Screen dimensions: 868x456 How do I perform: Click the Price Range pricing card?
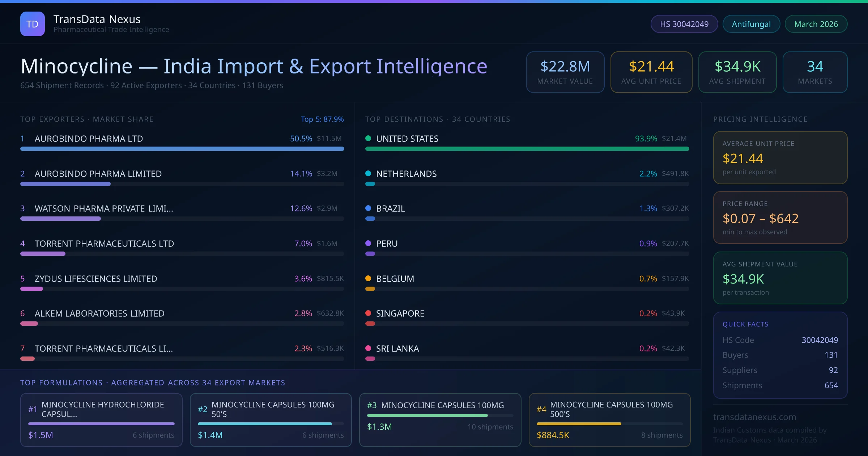pyautogui.click(x=780, y=218)
